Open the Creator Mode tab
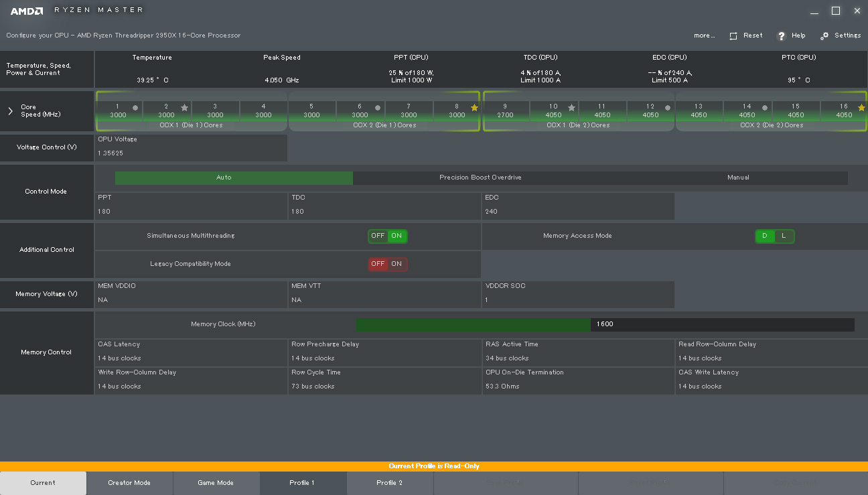868x495 pixels. (x=129, y=483)
